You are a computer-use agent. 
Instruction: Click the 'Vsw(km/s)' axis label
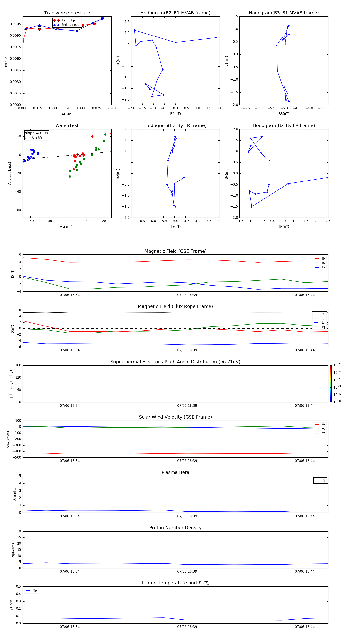coord(8,439)
